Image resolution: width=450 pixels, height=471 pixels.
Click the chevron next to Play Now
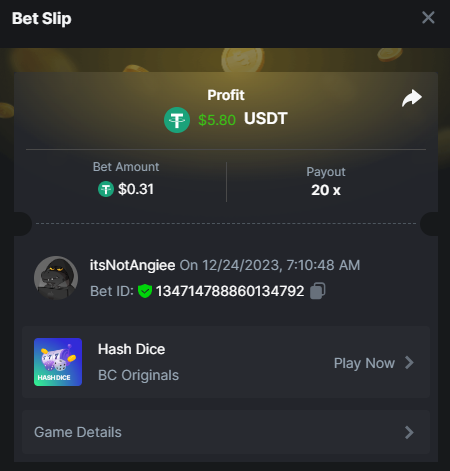click(x=409, y=363)
